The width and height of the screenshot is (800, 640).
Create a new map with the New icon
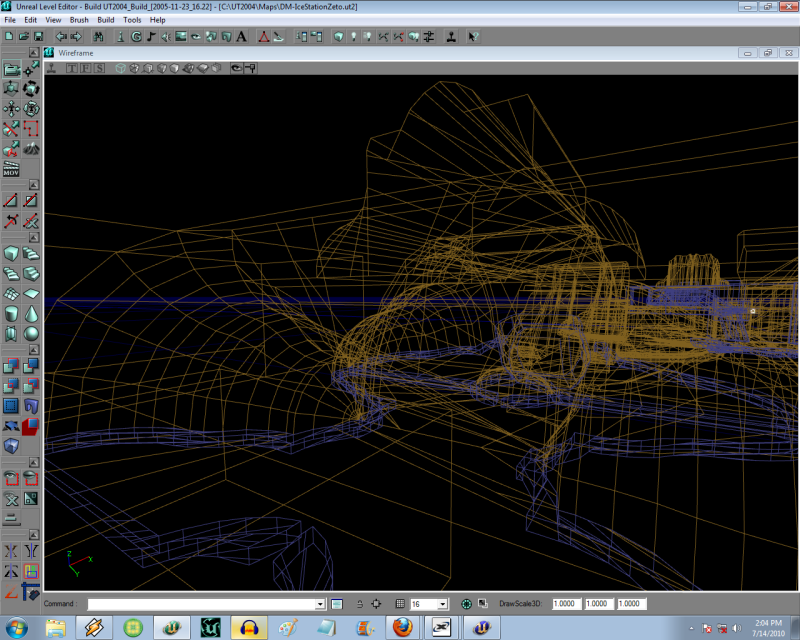click(x=9, y=37)
